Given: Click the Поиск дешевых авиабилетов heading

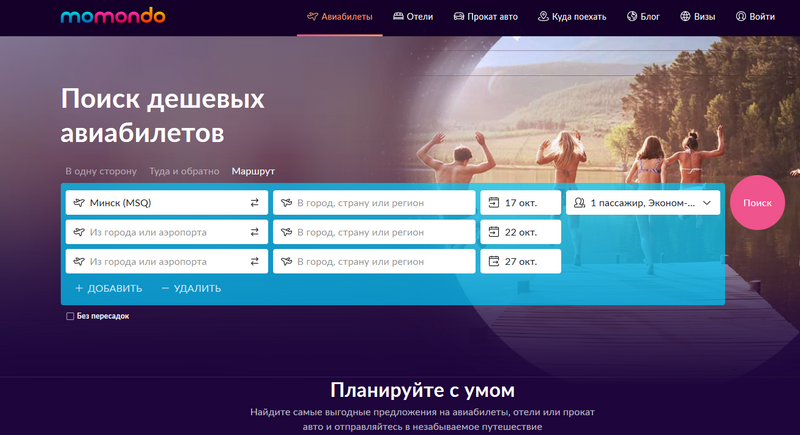Looking at the screenshot, I should 163,116.
